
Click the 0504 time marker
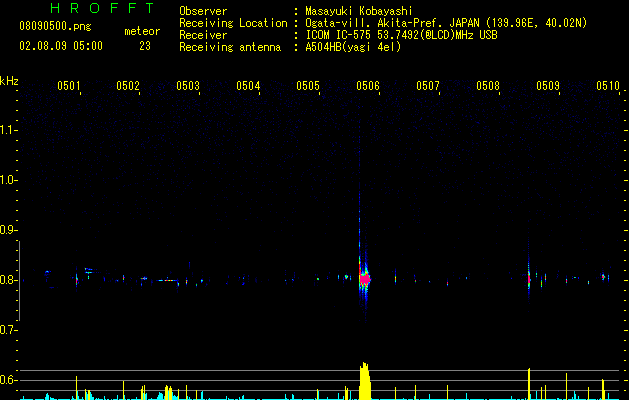pyautogui.click(x=248, y=86)
